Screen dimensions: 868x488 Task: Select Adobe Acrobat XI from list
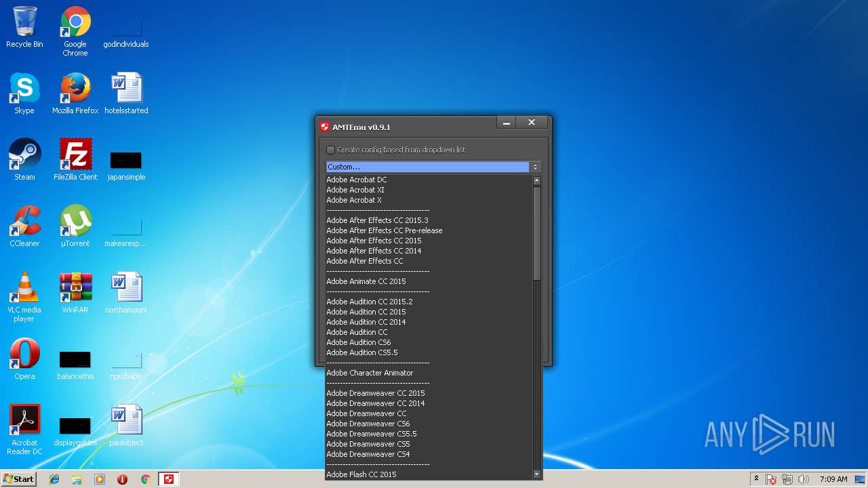click(429, 190)
